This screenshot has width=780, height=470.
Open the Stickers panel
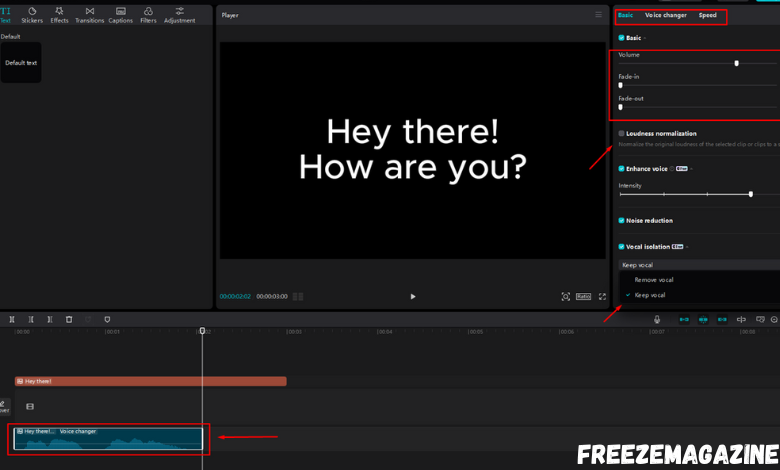32,14
